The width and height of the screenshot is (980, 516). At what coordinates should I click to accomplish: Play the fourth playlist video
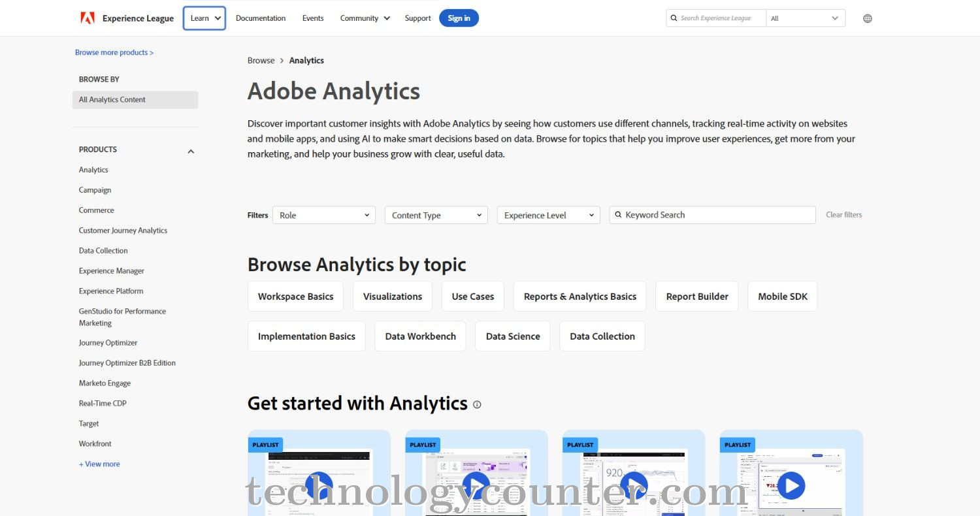point(791,485)
